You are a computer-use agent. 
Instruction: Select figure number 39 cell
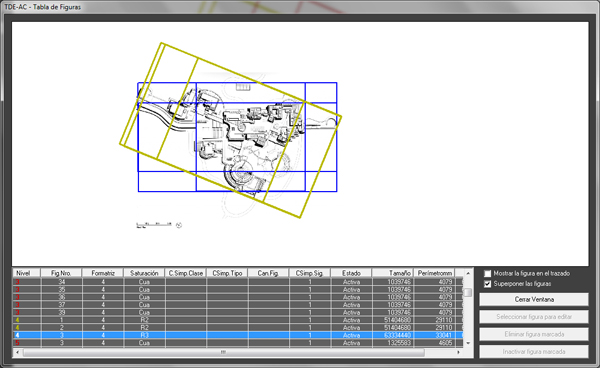click(61, 313)
